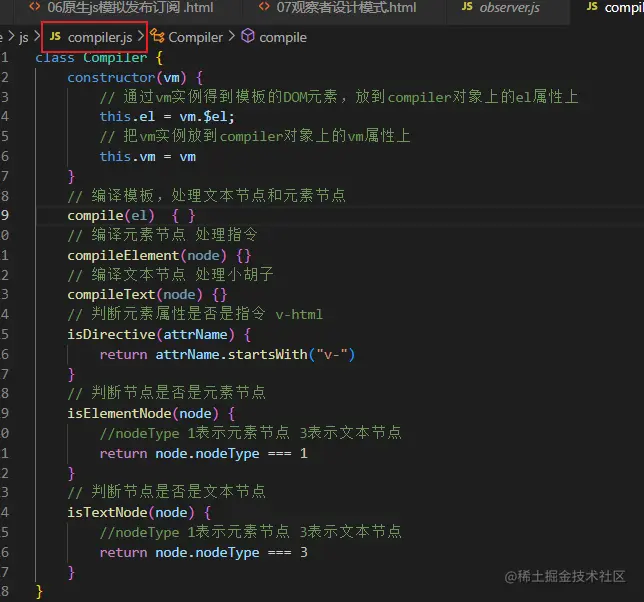Expand chevron between Compiler and compile breadcrumb
The width and height of the screenshot is (644, 602).
(232, 37)
